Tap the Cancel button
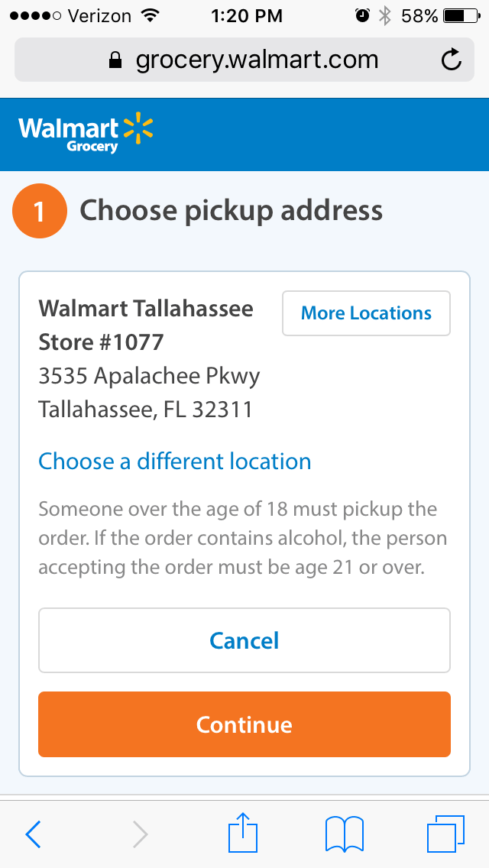This screenshot has height=868, width=489. (244, 640)
